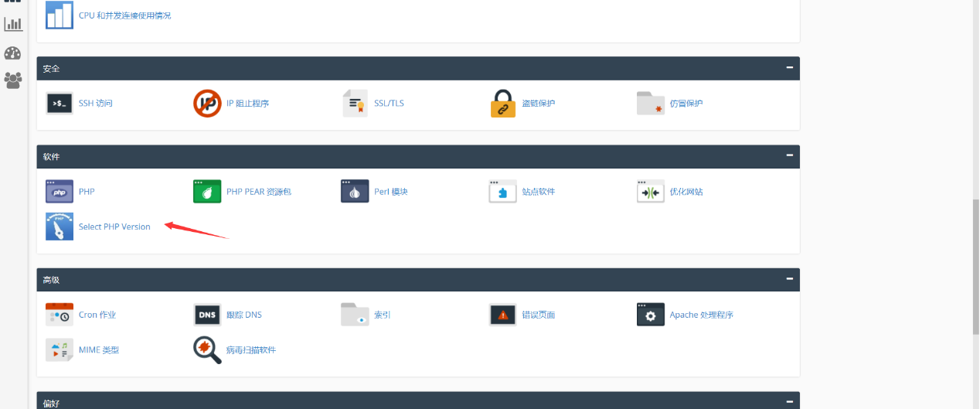The image size is (980, 409).
Task: Open the PHP PEAR 资源包 icon
Action: point(207,191)
